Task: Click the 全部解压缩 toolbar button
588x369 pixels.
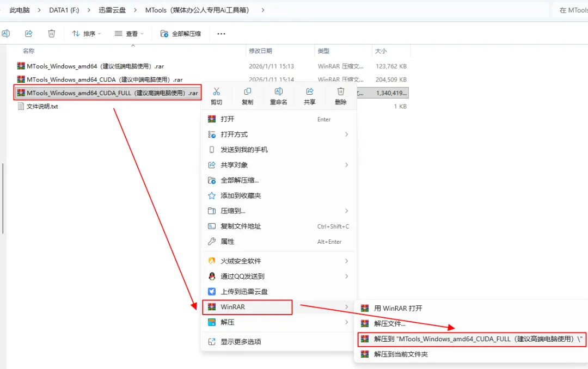Action: pyautogui.click(x=181, y=34)
